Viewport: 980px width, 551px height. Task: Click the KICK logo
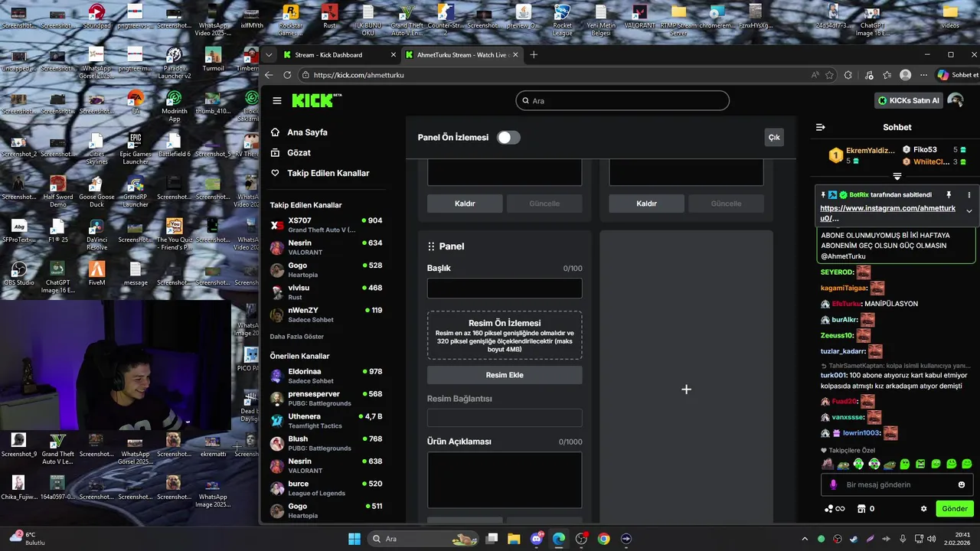click(x=315, y=100)
